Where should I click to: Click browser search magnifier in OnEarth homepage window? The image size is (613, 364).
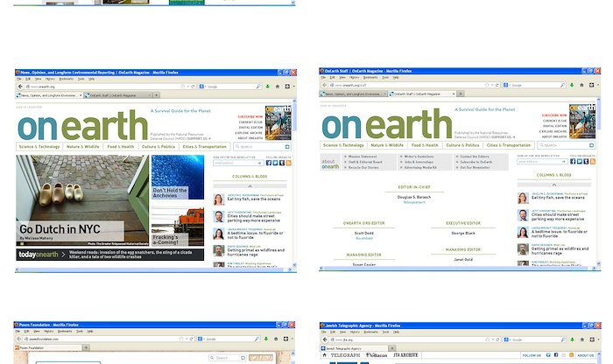click(258, 87)
